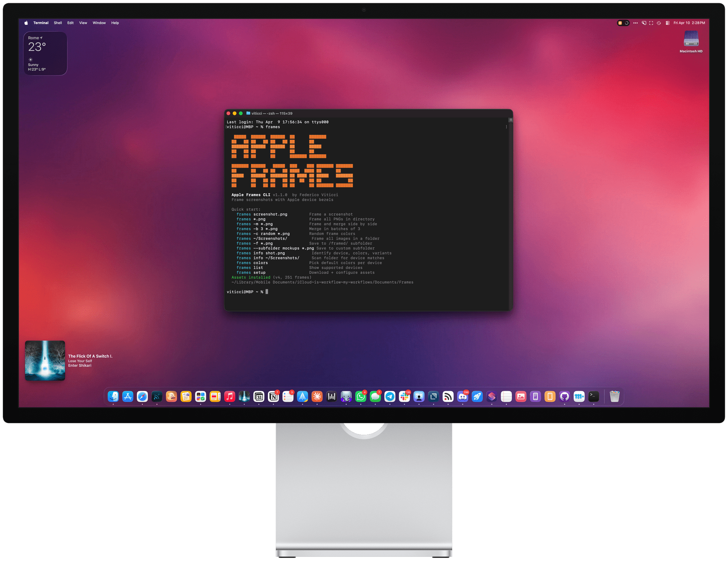Open the View menu
Viewport: 728px width, 561px height.
coord(83,23)
